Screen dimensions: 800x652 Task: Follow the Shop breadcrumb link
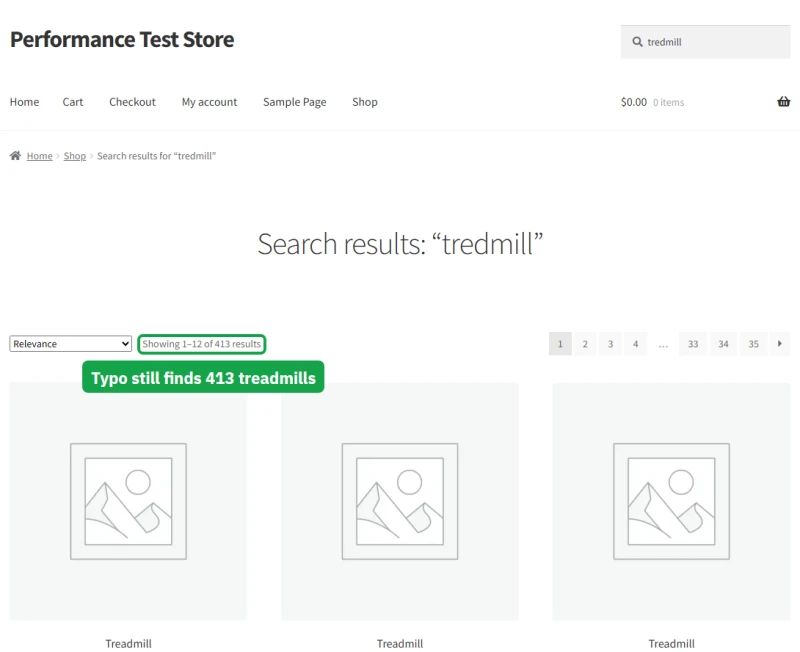[x=74, y=156]
